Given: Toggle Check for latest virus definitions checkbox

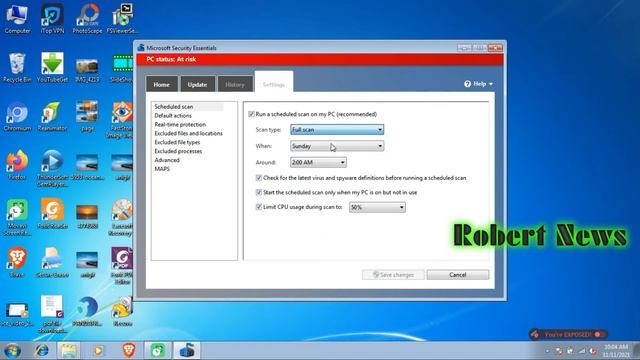Looking at the screenshot, I should (x=259, y=178).
